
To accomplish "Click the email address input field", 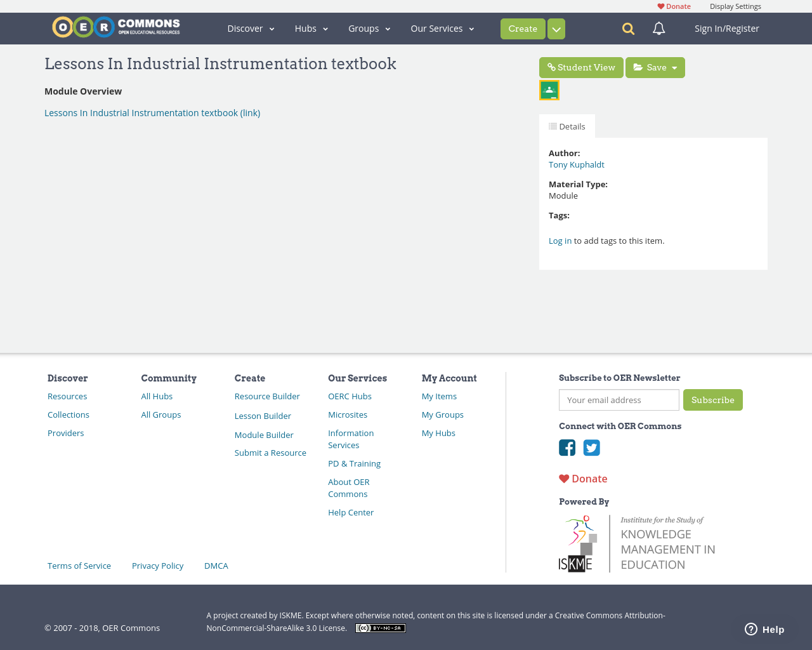I will point(619,400).
